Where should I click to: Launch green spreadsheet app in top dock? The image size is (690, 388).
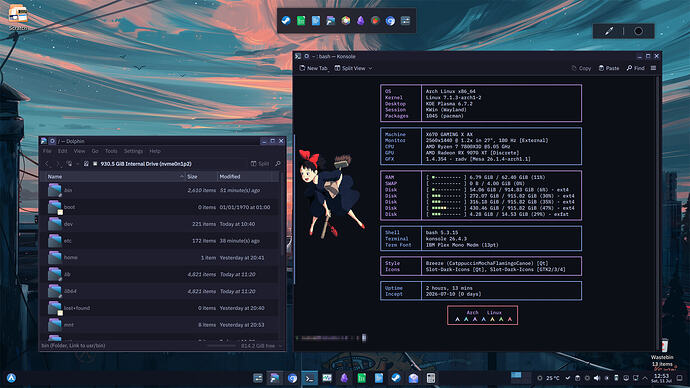[x=301, y=21]
